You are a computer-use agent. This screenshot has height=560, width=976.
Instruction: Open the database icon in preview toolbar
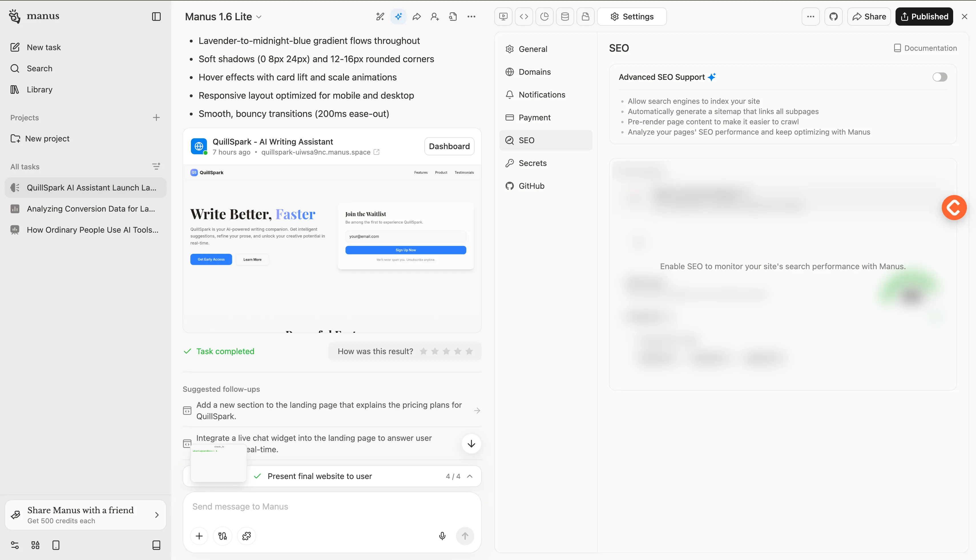click(x=564, y=17)
